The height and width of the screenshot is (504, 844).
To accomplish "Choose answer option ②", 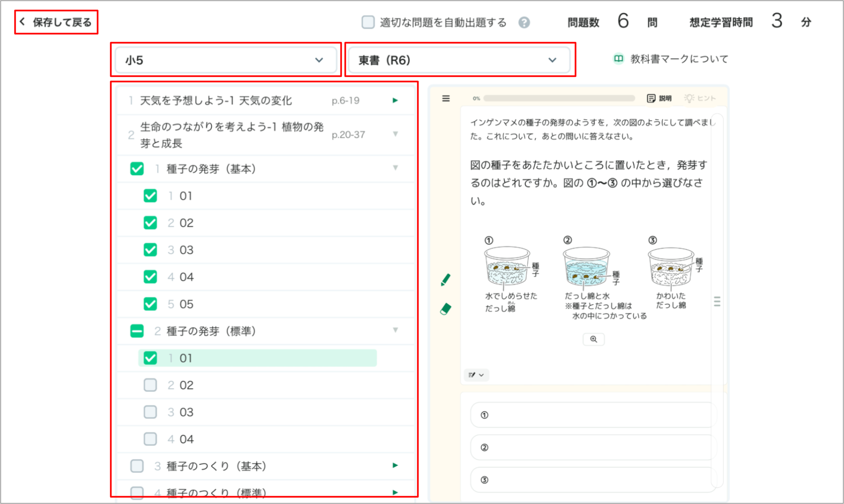I will (593, 447).
